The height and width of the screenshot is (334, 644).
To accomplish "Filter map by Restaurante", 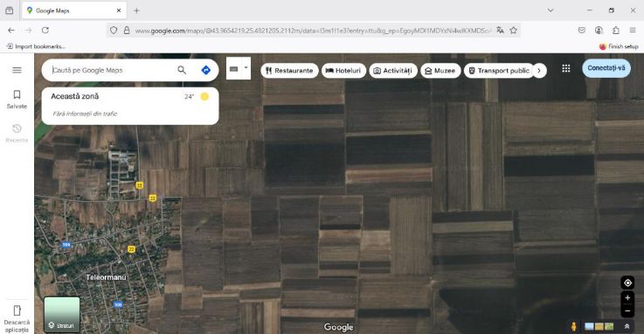I will click(289, 71).
